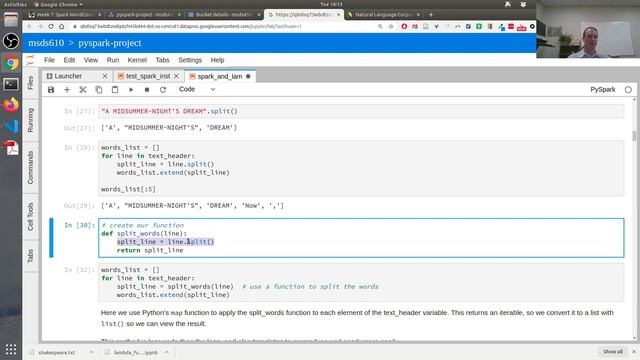Open the Code cell type dropdown

197,89
